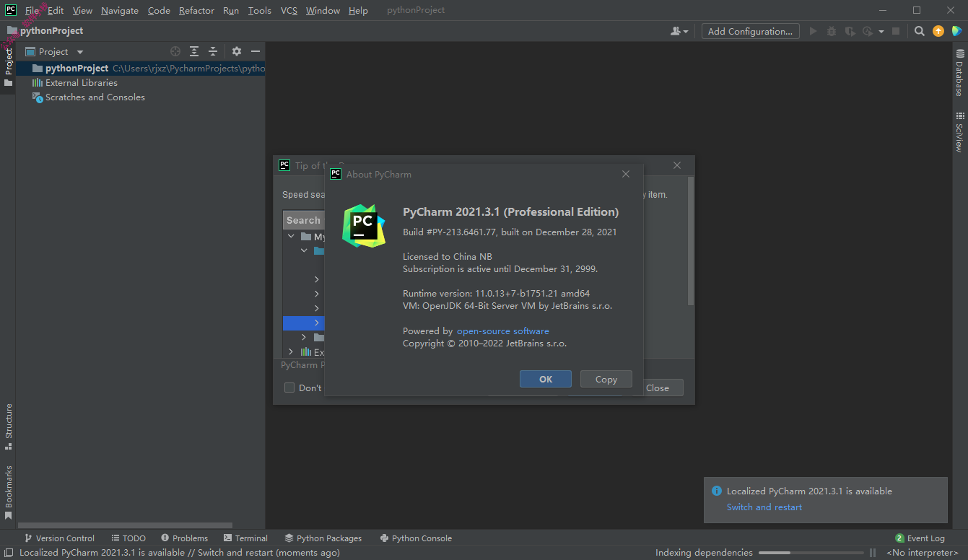Open the open-source software link

[503, 331]
